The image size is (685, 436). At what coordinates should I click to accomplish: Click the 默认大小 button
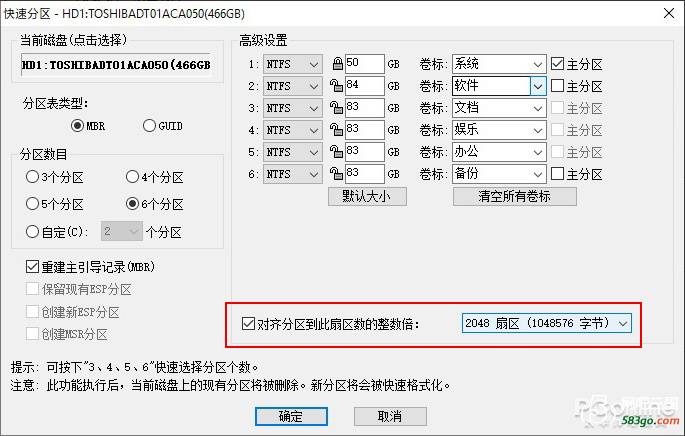point(367,196)
